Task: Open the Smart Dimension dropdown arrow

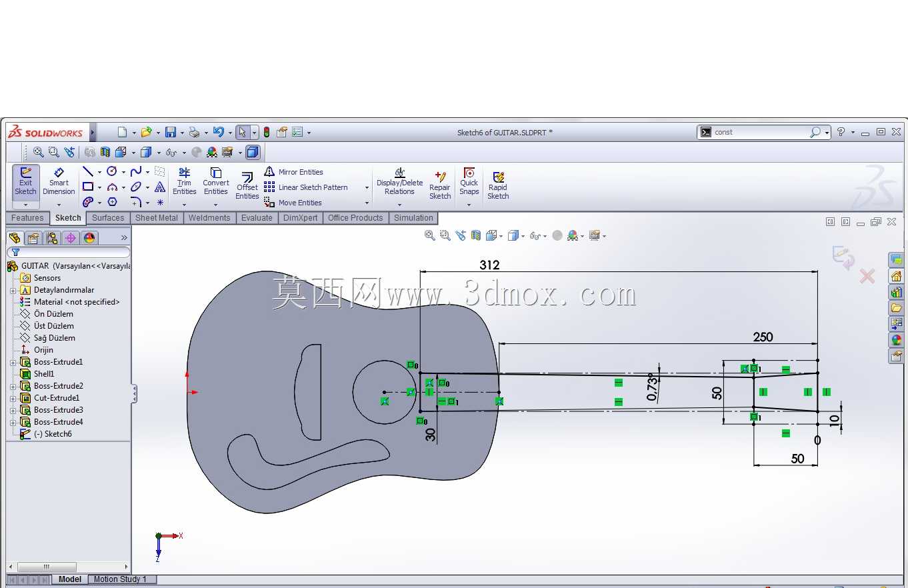Action: (59, 205)
